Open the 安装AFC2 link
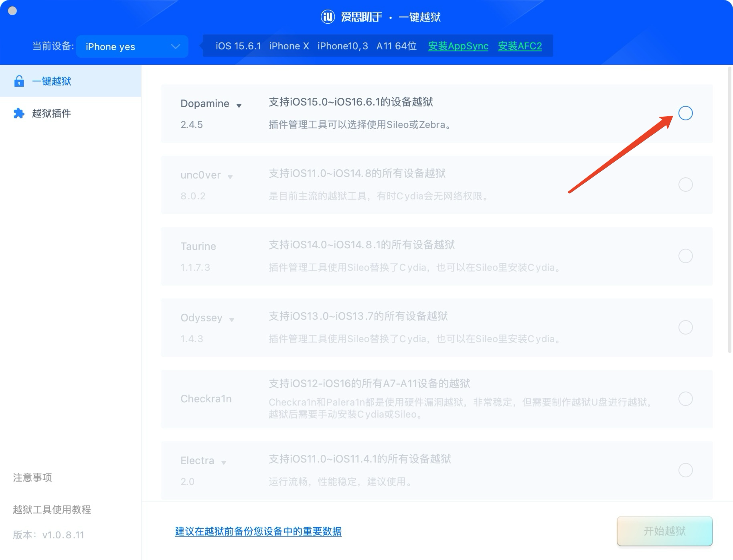 pos(520,46)
